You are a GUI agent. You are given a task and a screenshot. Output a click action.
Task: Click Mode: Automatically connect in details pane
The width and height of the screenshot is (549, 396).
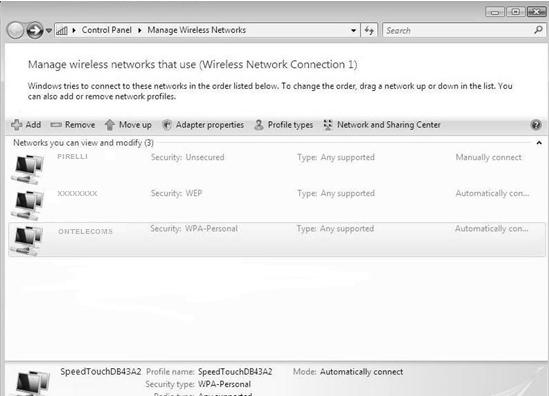[x=348, y=372]
